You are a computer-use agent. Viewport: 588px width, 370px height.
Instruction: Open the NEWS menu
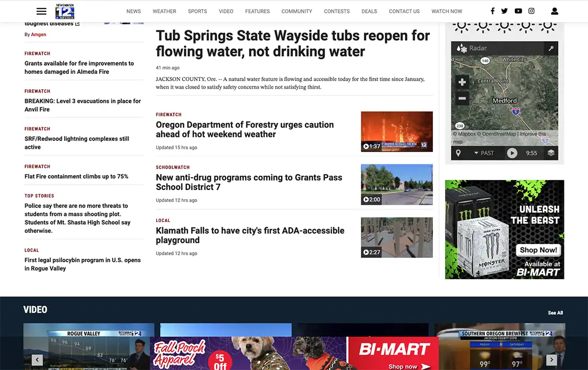pyautogui.click(x=134, y=11)
